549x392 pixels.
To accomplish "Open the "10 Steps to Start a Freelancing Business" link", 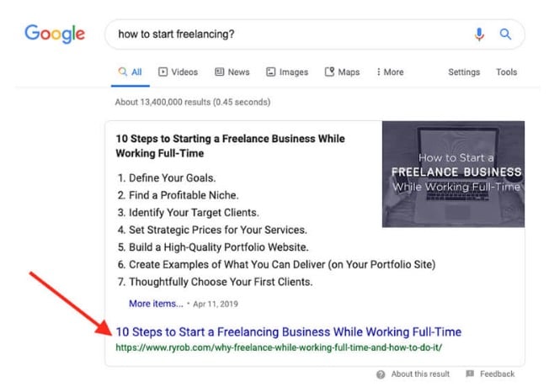I will tap(289, 331).
